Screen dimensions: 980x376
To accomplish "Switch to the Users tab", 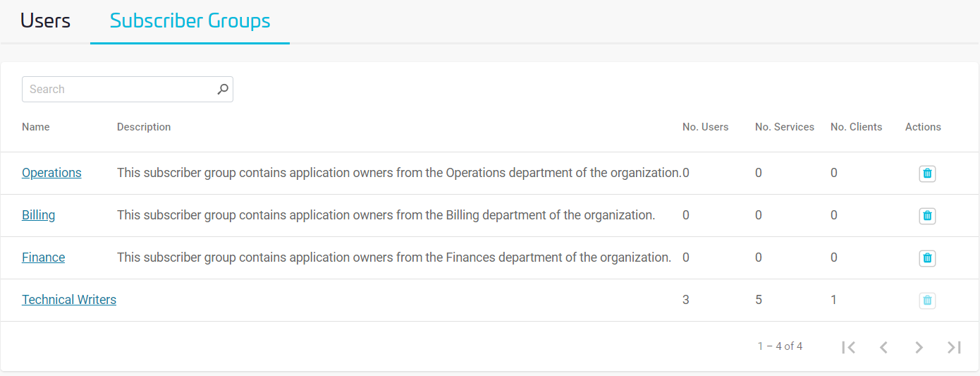I will 45,21.
